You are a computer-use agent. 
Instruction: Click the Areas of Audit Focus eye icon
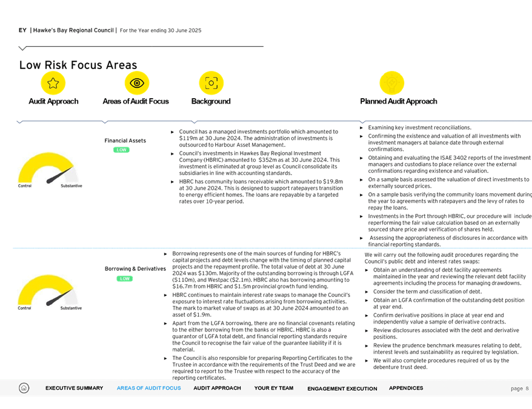137,84
